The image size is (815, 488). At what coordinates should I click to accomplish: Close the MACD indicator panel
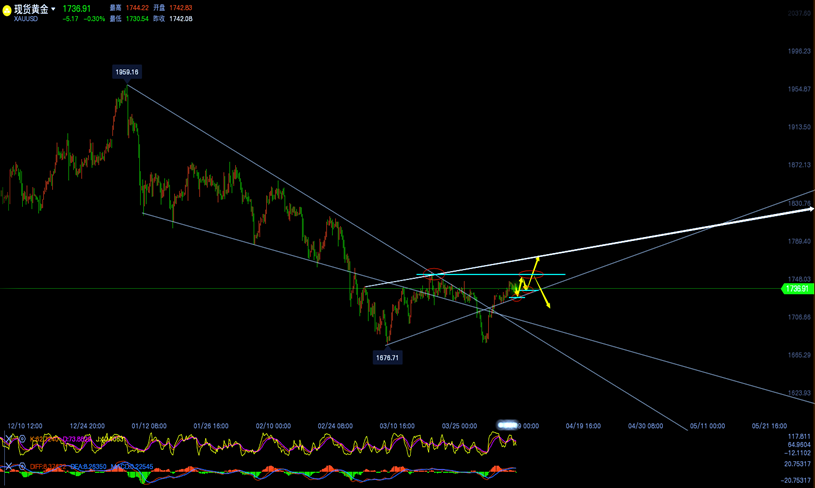[x=6, y=466]
